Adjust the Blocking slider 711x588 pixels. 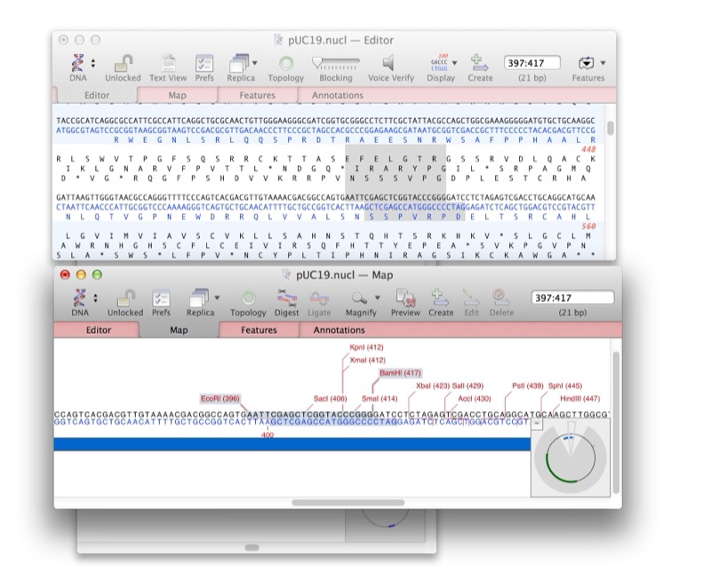tap(336, 63)
